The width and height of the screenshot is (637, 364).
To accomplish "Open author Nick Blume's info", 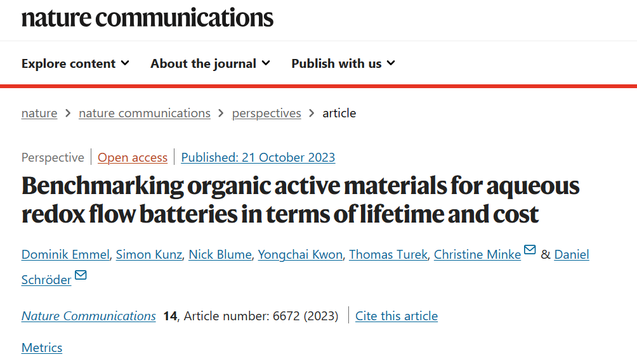I will click(x=220, y=254).
